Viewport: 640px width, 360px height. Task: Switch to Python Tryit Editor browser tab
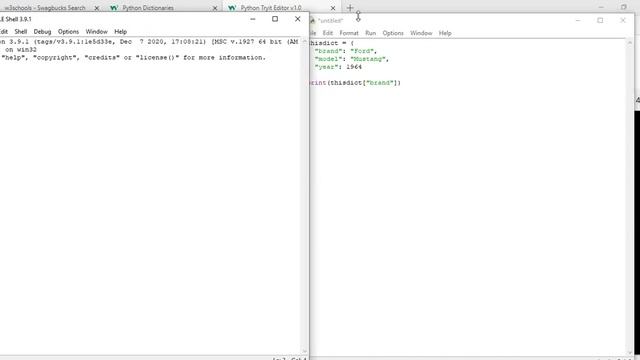[271, 8]
